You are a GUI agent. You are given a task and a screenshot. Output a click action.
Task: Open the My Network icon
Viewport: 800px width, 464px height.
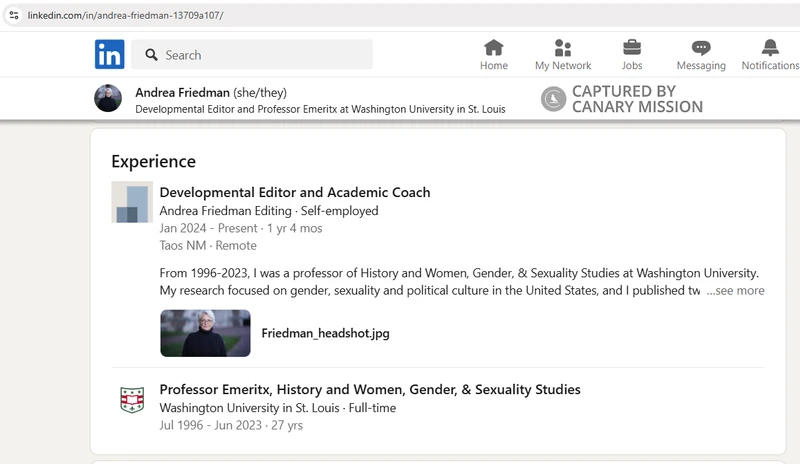(x=563, y=48)
